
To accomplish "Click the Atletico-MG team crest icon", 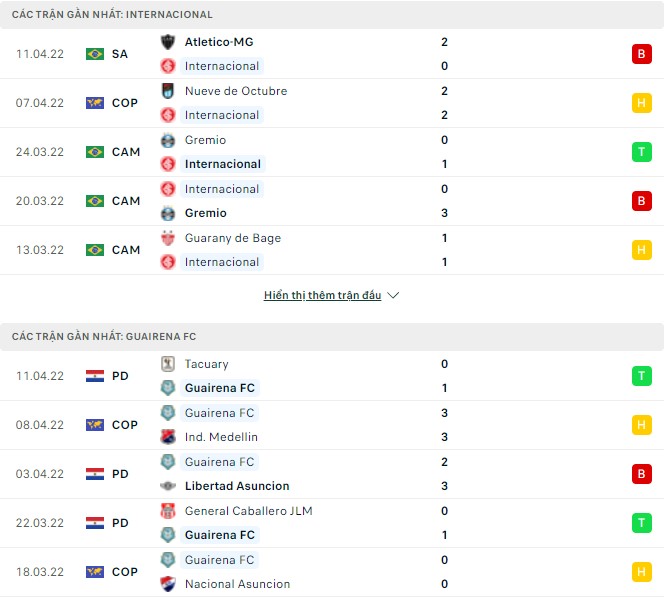I will [168, 42].
